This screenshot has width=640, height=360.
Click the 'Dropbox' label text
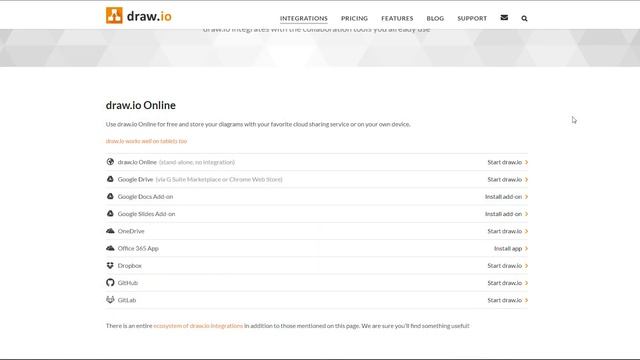(x=129, y=265)
